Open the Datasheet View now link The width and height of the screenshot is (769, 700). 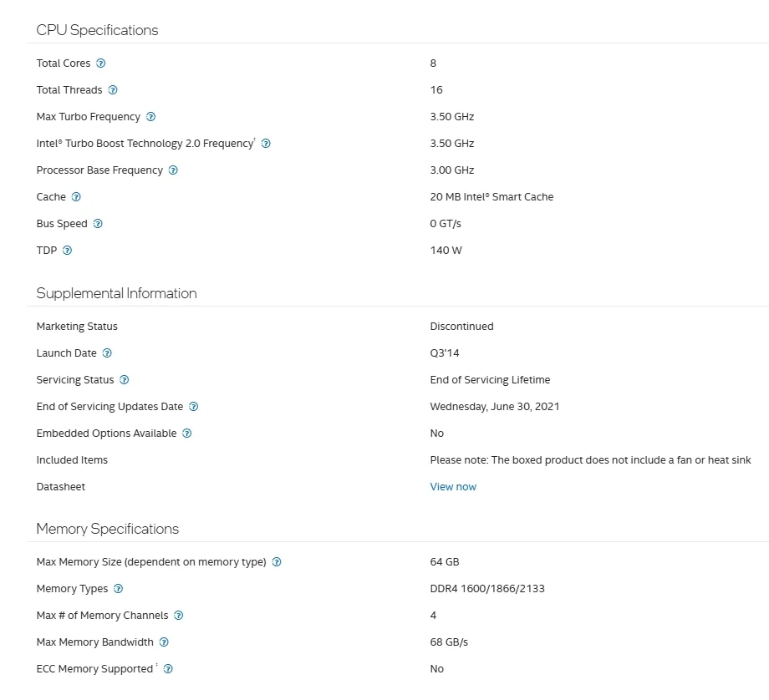coord(453,487)
